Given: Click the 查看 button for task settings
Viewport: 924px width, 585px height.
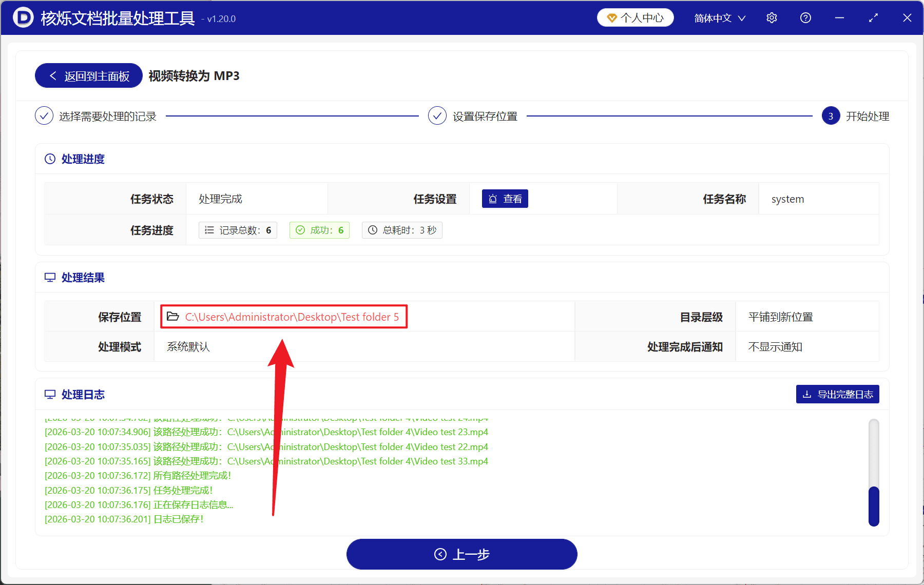Looking at the screenshot, I should [505, 199].
